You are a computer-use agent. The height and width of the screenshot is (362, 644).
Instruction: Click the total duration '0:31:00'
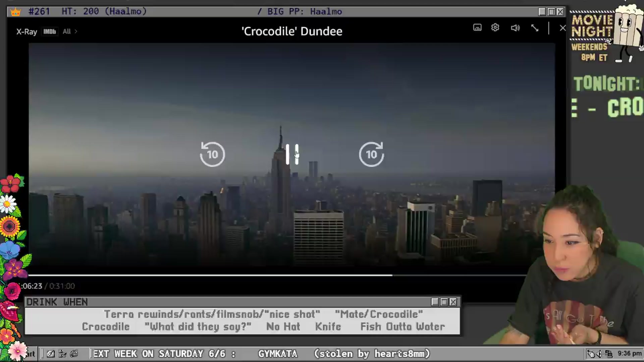coord(62,286)
